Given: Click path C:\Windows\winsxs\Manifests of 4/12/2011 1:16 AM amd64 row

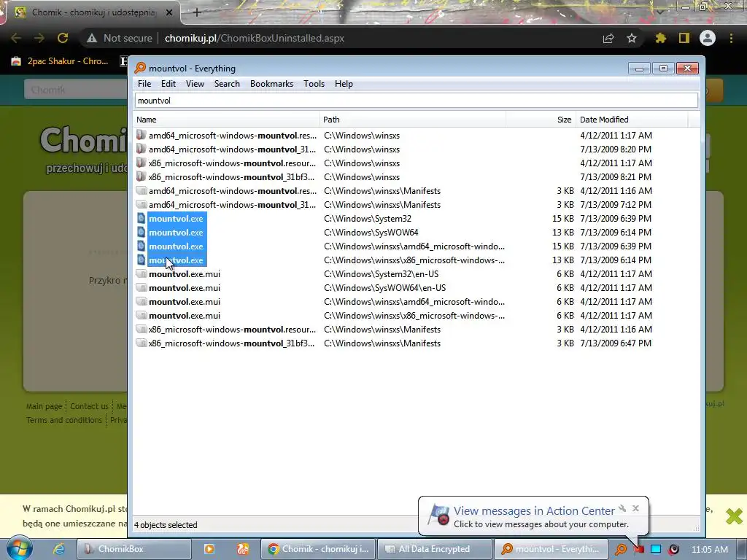Looking at the screenshot, I should pos(382,191).
